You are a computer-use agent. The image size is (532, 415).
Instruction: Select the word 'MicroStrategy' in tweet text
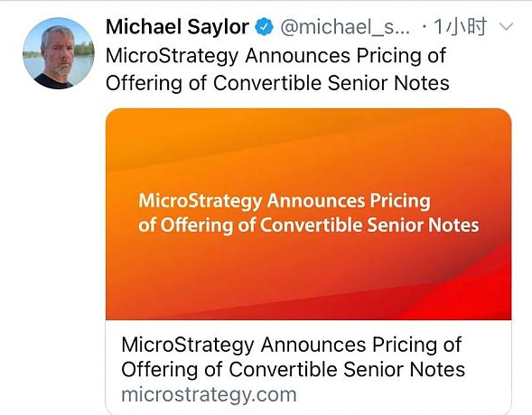coord(172,56)
